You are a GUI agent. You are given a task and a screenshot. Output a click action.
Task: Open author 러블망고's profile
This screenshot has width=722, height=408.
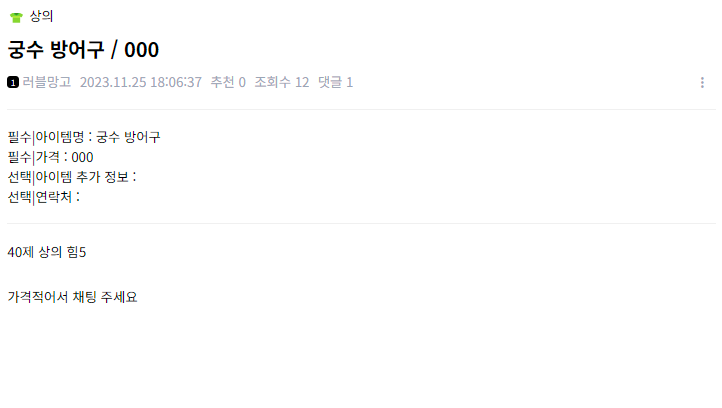point(47,82)
